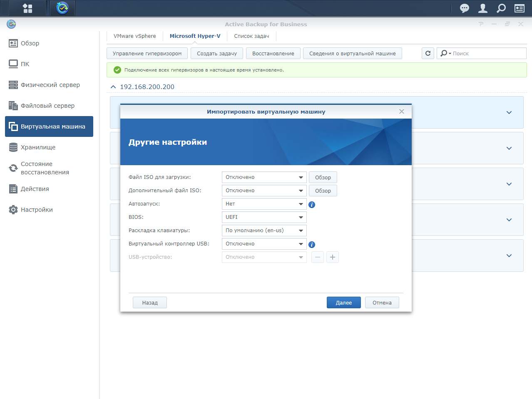
Task: Open Настройки in sidebar
Action: pos(49,210)
